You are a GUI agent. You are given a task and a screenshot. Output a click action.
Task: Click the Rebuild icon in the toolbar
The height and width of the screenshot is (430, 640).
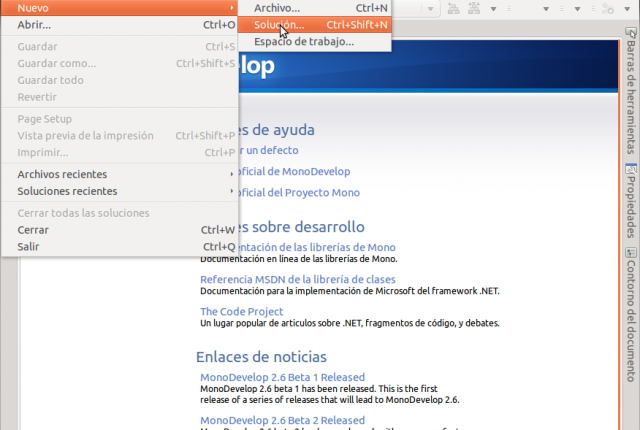(474, 8)
